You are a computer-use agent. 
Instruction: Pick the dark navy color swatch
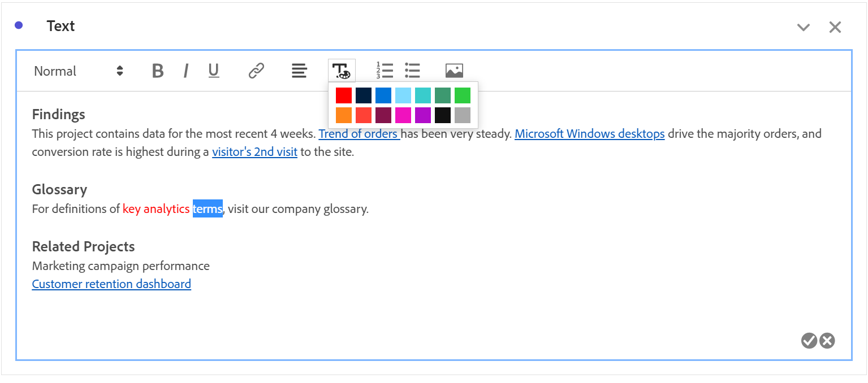pyautogui.click(x=364, y=95)
